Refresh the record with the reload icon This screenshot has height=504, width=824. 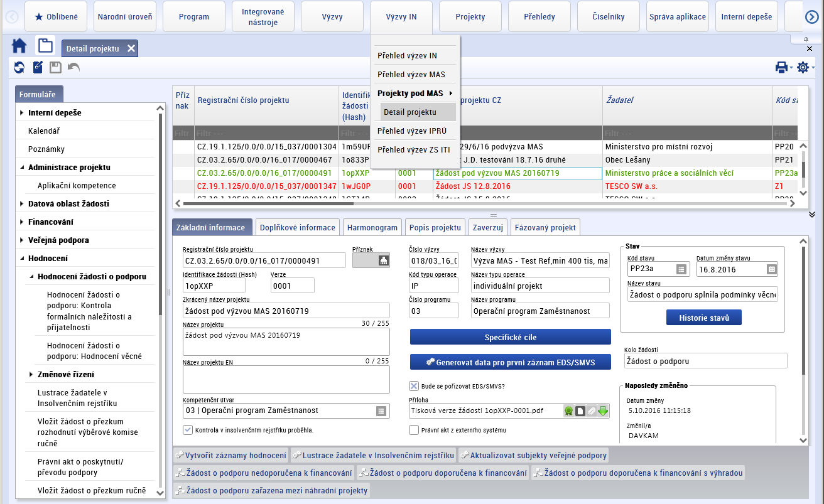pyautogui.click(x=19, y=67)
